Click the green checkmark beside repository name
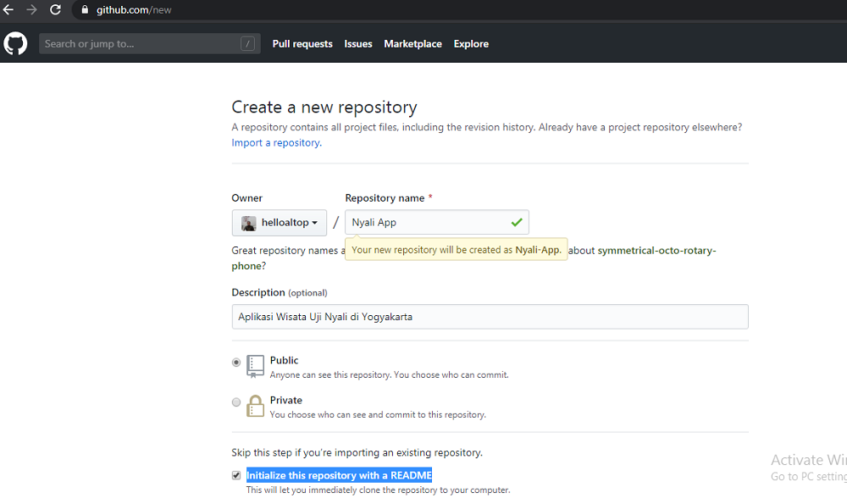 coord(516,222)
